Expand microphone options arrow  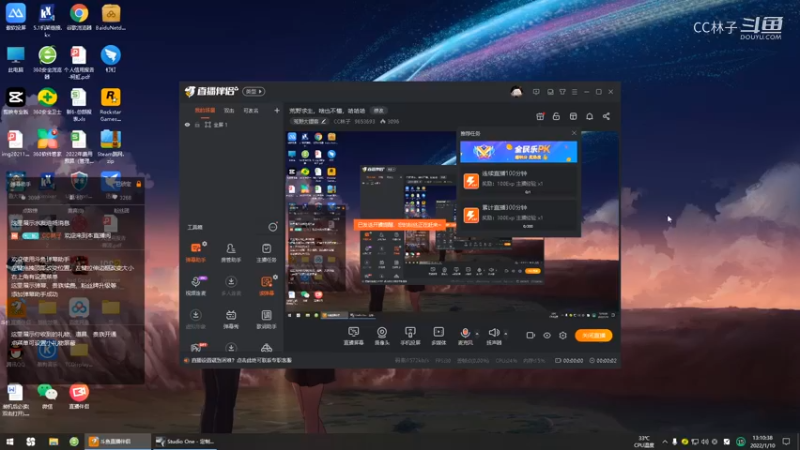pos(477,334)
